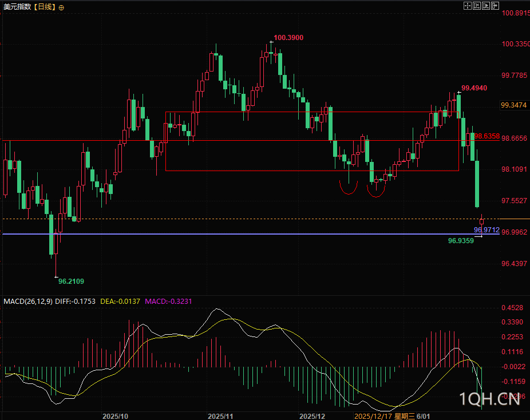Click the magenta MACD:-0.3231 readout
The width and height of the screenshot is (530, 420).
click(x=168, y=301)
